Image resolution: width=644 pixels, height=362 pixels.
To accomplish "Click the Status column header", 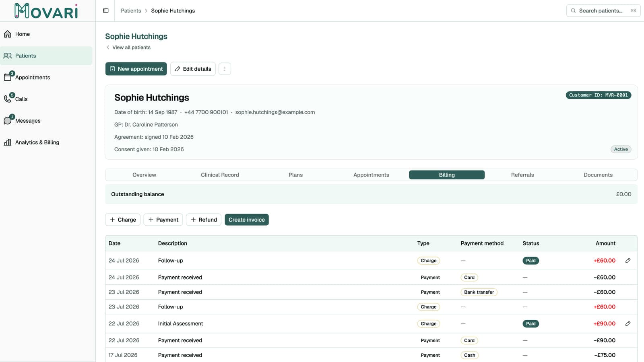I will click(x=530, y=243).
